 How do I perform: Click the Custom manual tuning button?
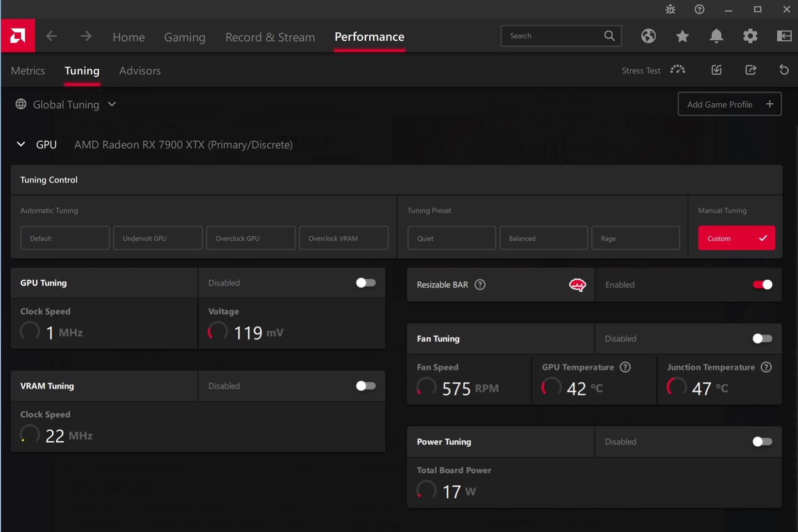[736, 238]
